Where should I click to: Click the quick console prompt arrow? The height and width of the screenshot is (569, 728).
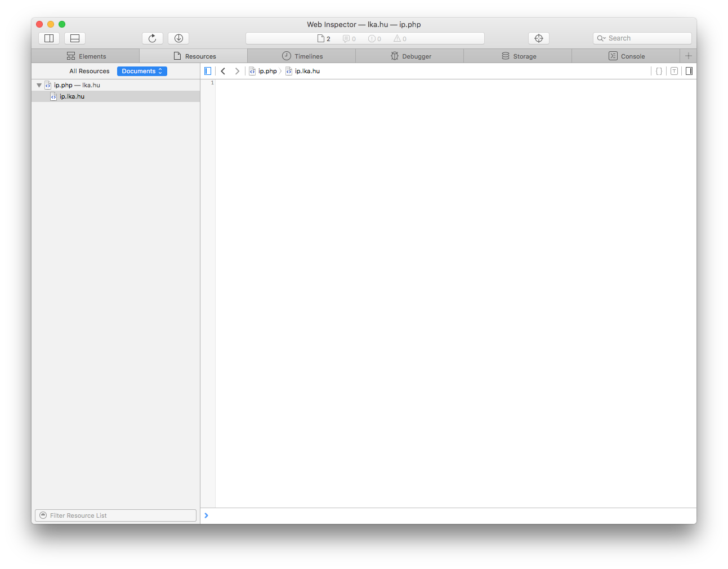coord(207,515)
